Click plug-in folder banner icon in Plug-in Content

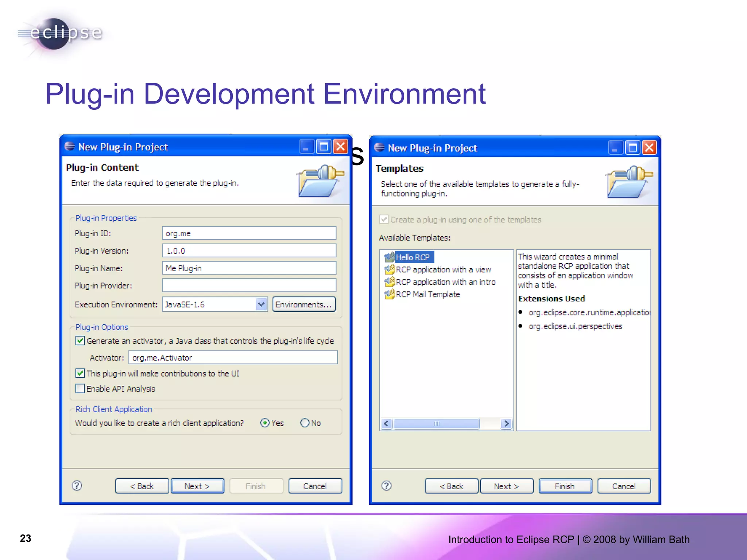tap(320, 180)
